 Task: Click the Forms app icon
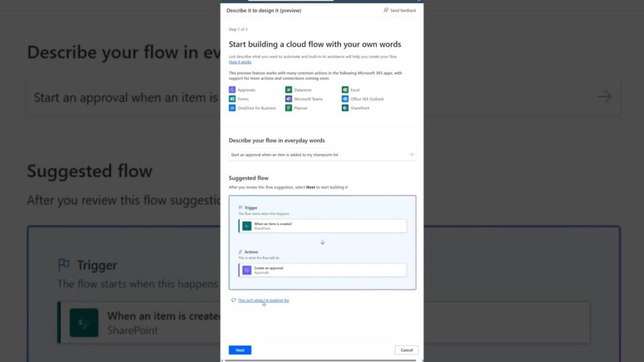(x=232, y=98)
